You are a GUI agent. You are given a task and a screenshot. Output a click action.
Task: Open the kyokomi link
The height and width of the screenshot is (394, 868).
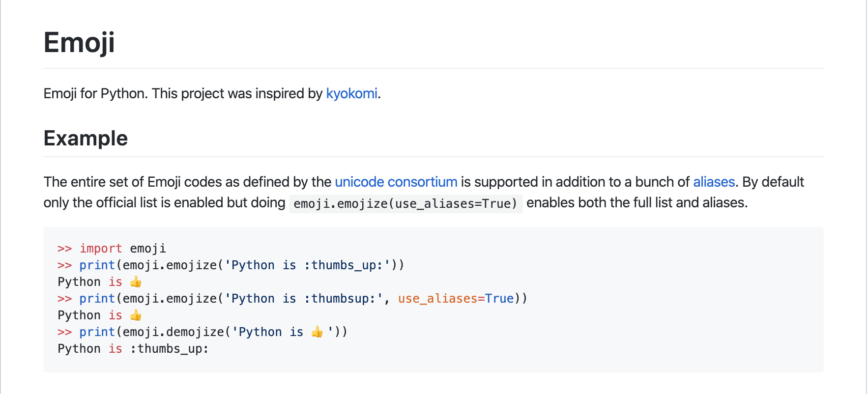pos(351,93)
